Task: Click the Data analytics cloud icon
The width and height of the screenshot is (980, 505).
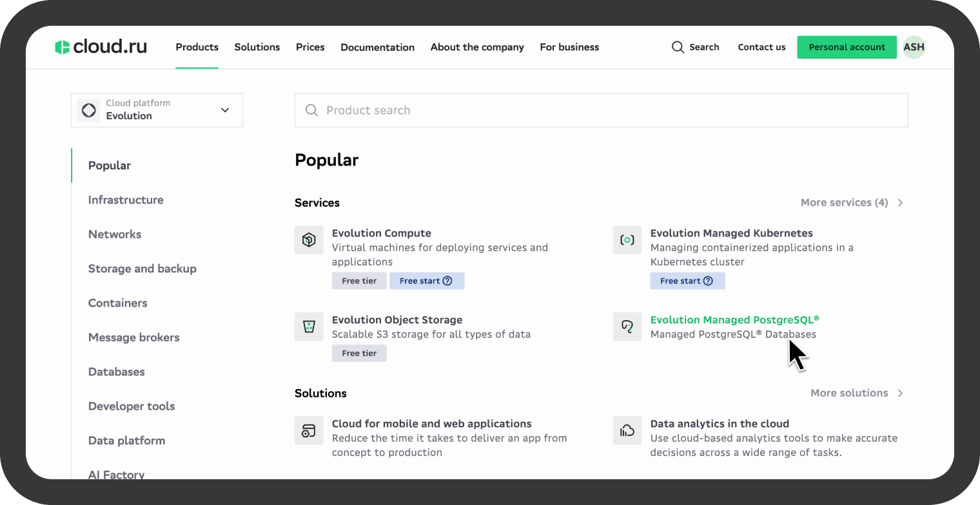Action: click(x=627, y=431)
